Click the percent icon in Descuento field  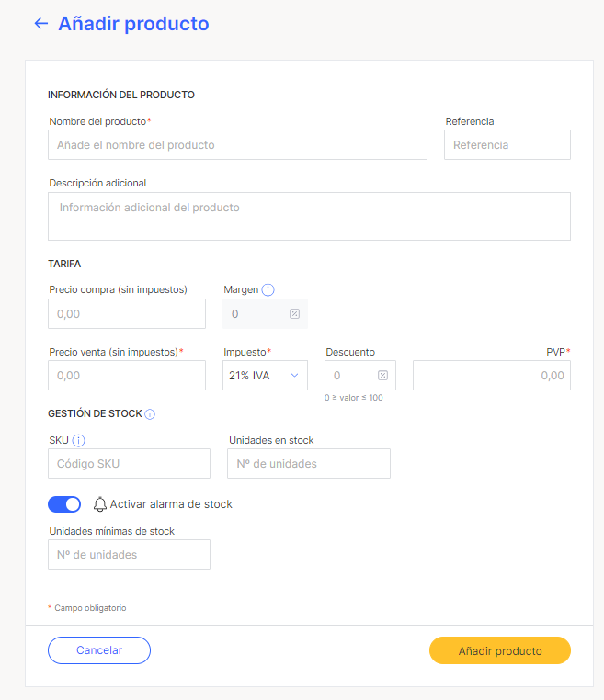coord(382,376)
